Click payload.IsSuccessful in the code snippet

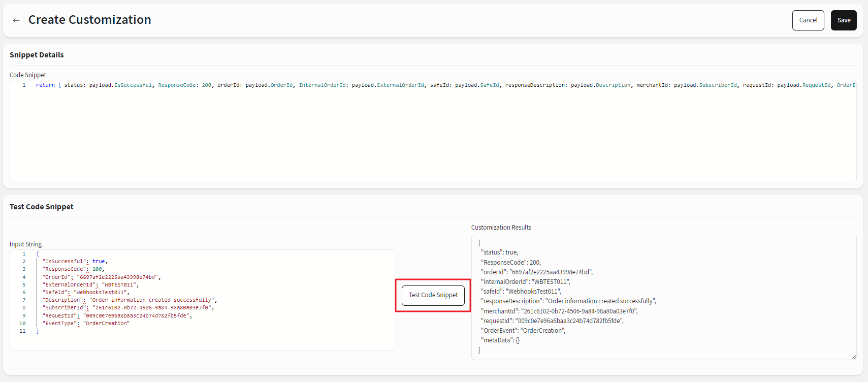click(120, 85)
